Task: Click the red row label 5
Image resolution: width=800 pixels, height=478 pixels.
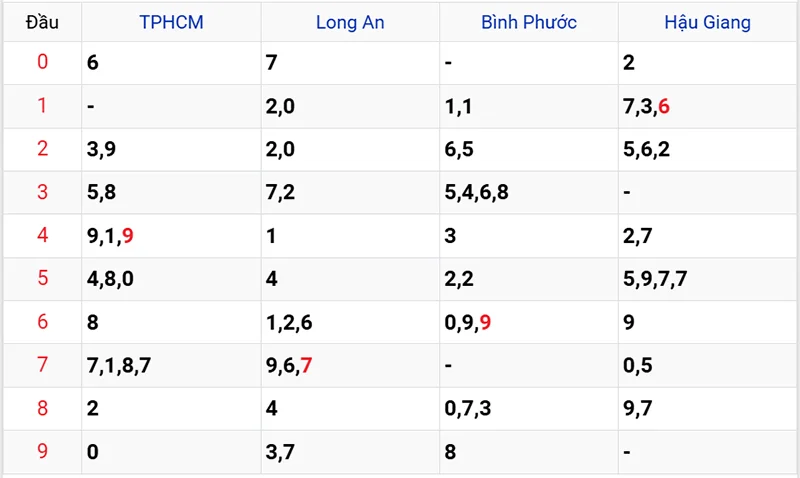Action: (x=42, y=278)
